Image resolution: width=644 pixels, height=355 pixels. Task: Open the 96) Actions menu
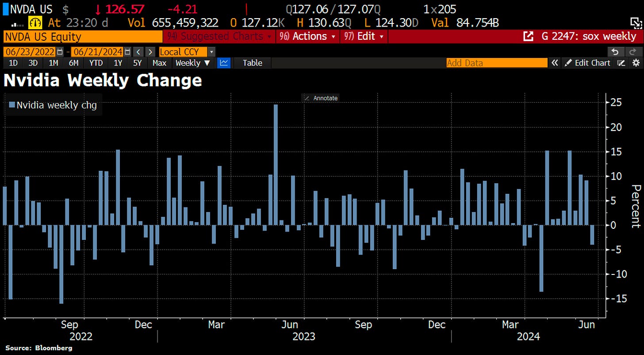308,36
